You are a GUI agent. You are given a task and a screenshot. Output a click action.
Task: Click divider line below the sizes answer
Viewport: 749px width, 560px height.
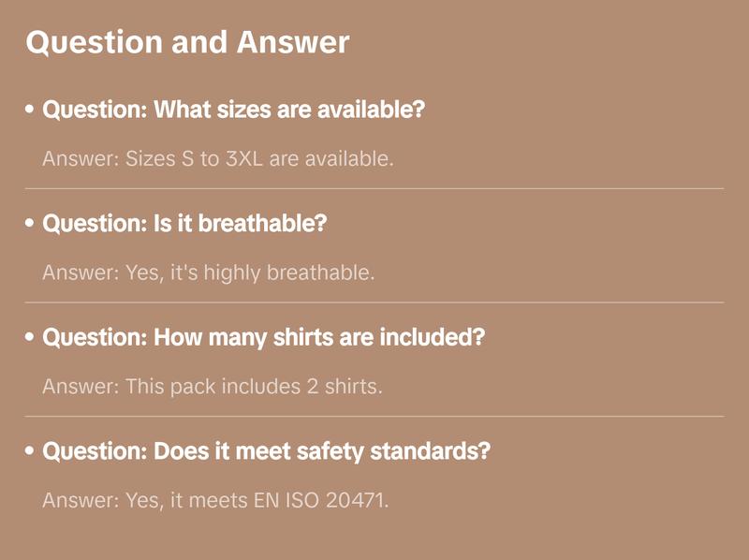coord(374,188)
